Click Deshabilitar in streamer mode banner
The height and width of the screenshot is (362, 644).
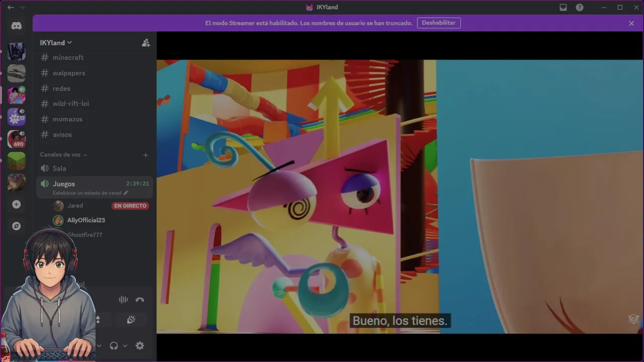439,23
